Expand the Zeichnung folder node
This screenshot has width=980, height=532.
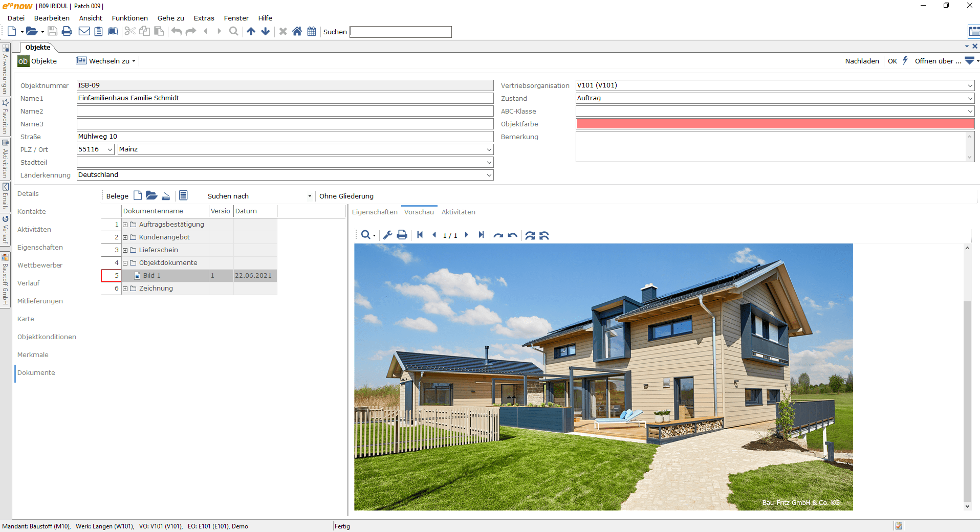point(125,289)
